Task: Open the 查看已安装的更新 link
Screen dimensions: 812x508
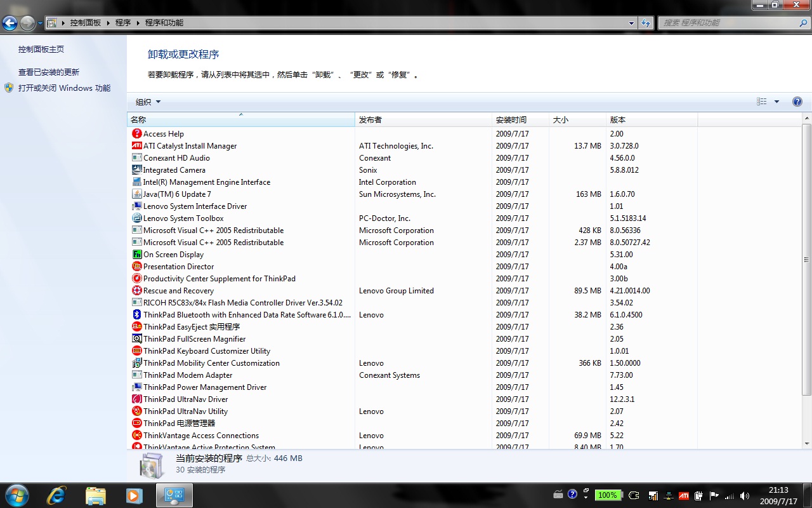Action: [x=49, y=72]
